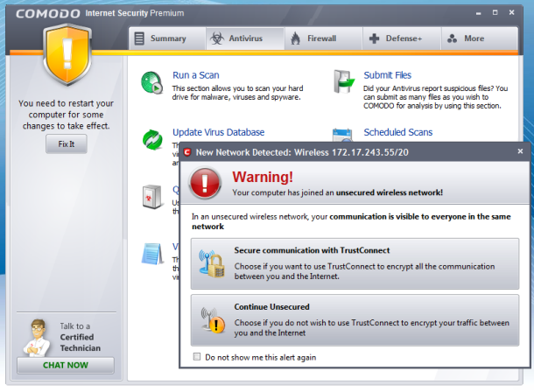Close the Comodo Internet Security window
This screenshot has height=392, width=534.
point(511,12)
